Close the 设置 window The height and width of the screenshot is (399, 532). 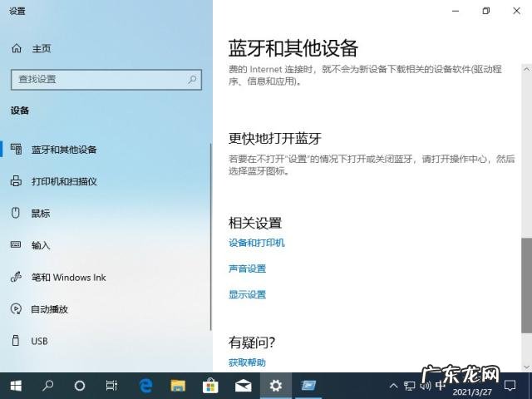click(x=516, y=11)
